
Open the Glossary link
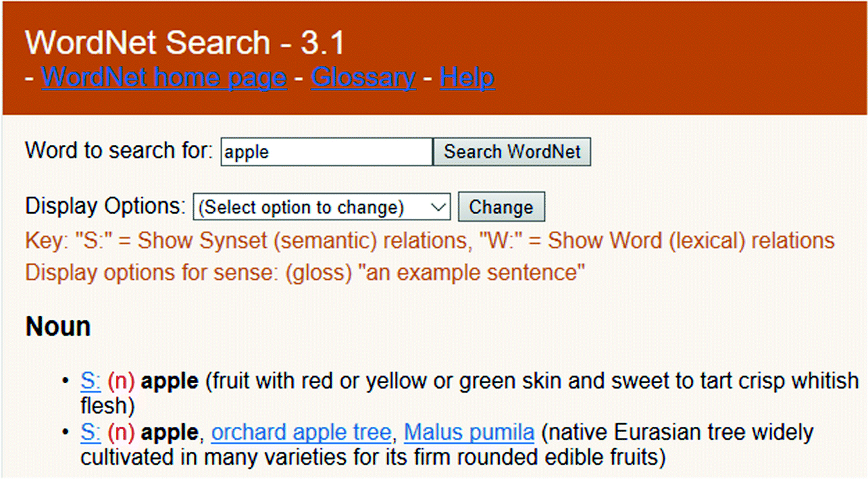coord(363,78)
